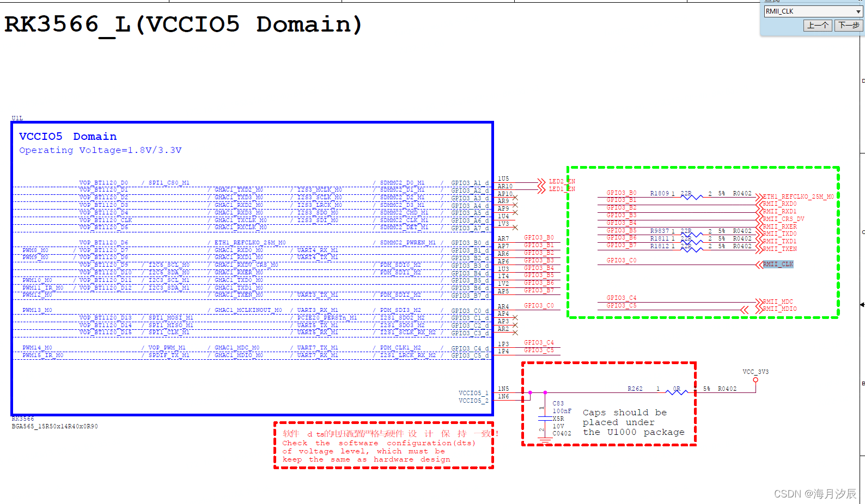
Task: Click the LED1_EN off-page connector label
Action: (562, 189)
